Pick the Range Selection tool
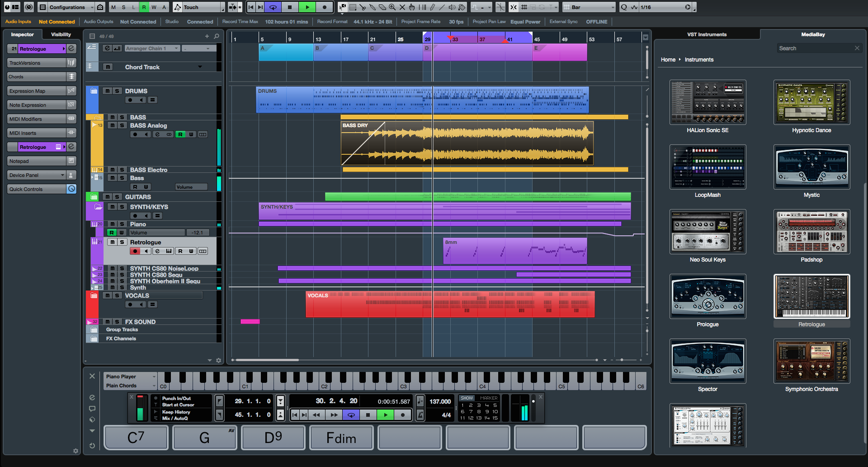Image resolution: width=868 pixels, height=467 pixels. coord(353,7)
